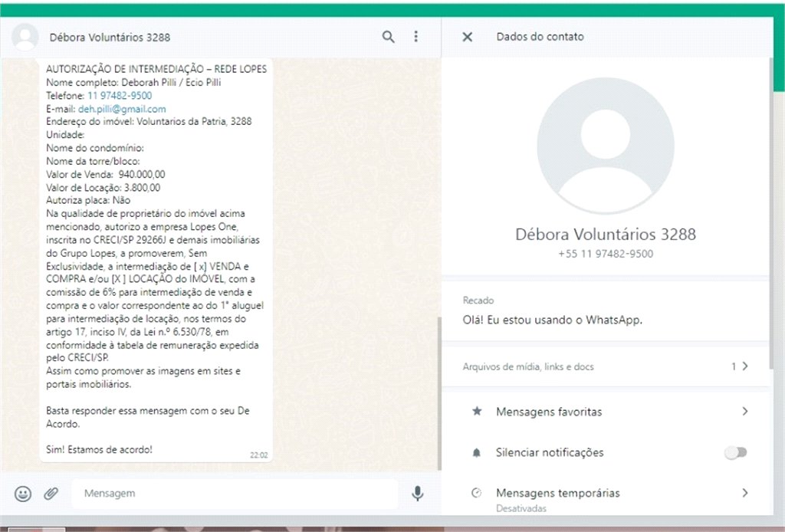Viewport: 785px width, 532px height.
Task: Open the Mensagens favoritas row
Action: (x=606, y=412)
